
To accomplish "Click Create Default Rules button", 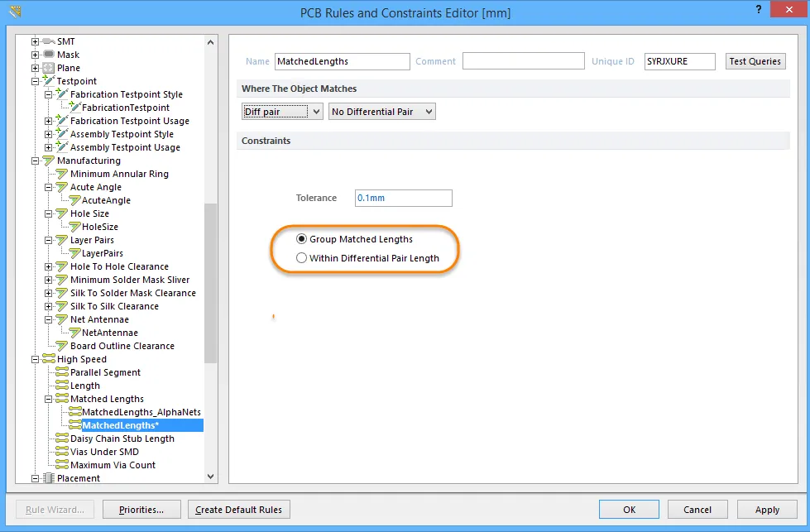I will (x=238, y=510).
